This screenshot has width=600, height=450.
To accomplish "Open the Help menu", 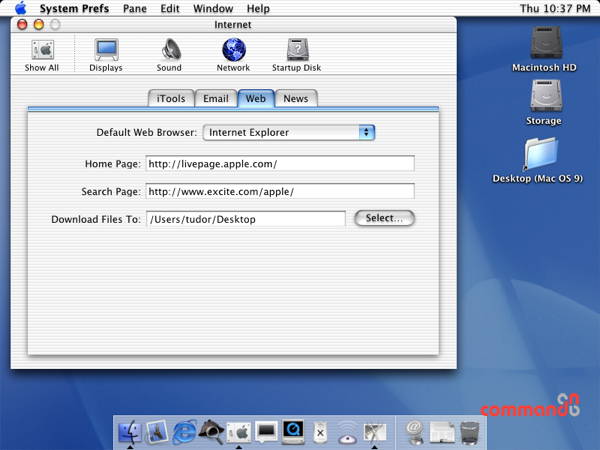I will [x=258, y=8].
